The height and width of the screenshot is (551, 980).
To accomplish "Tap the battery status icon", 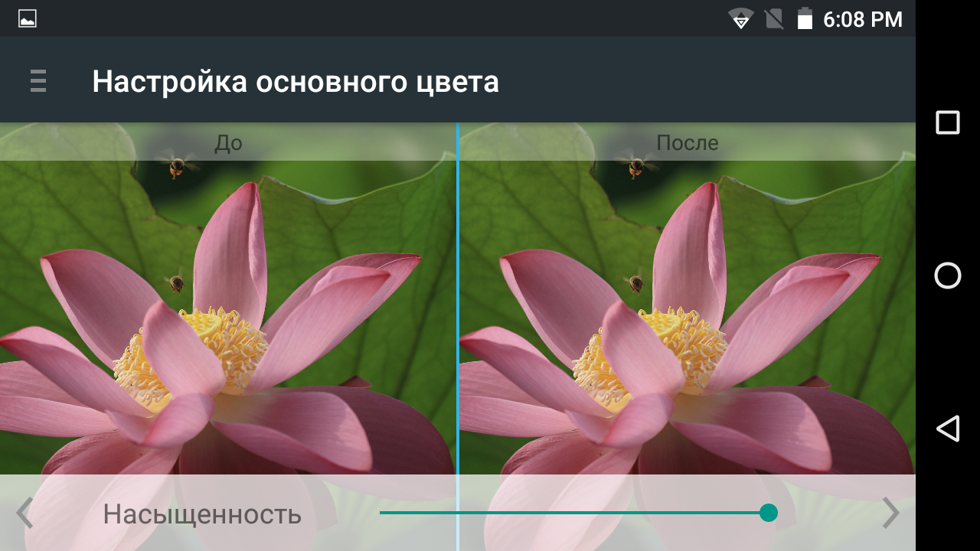I will click(805, 19).
